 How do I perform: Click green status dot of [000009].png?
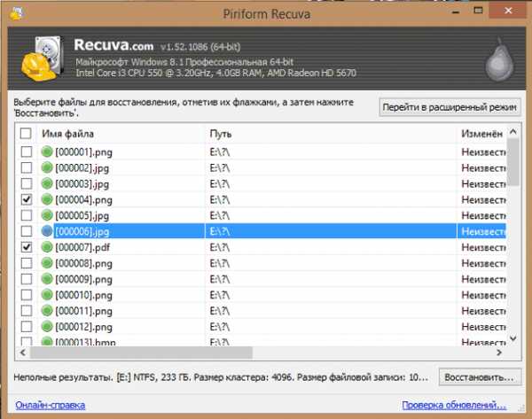pyautogui.click(x=47, y=279)
